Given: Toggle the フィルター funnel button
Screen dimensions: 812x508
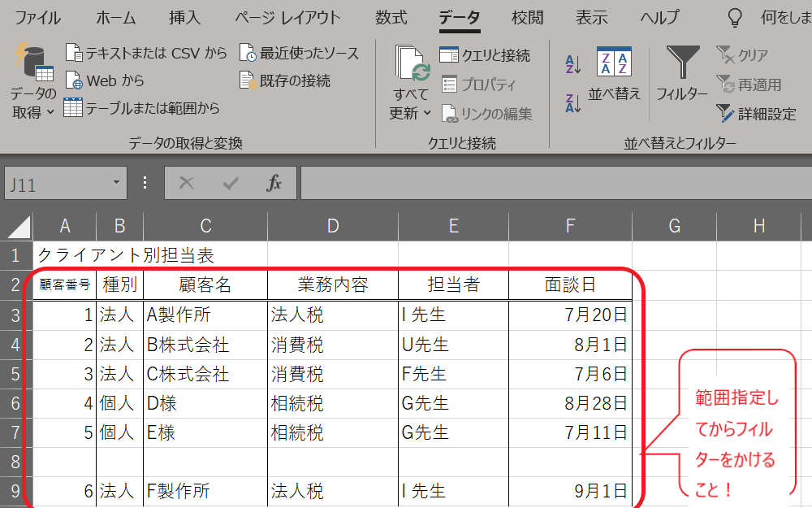Looking at the screenshot, I should click(x=682, y=65).
